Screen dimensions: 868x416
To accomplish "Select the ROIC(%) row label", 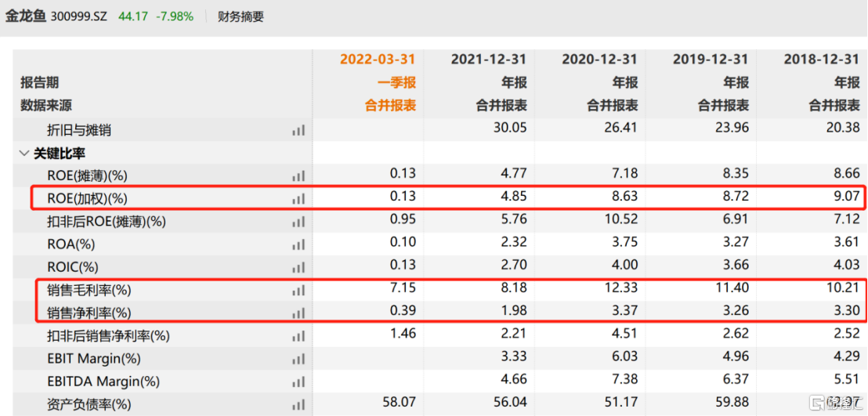I will click(x=72, y=268).
